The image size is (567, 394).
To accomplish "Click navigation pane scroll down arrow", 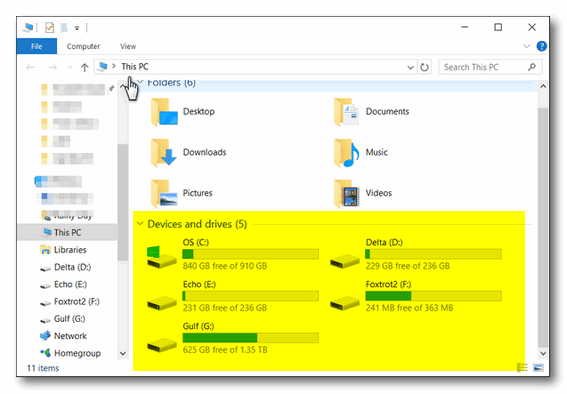I will pos(123,354).
